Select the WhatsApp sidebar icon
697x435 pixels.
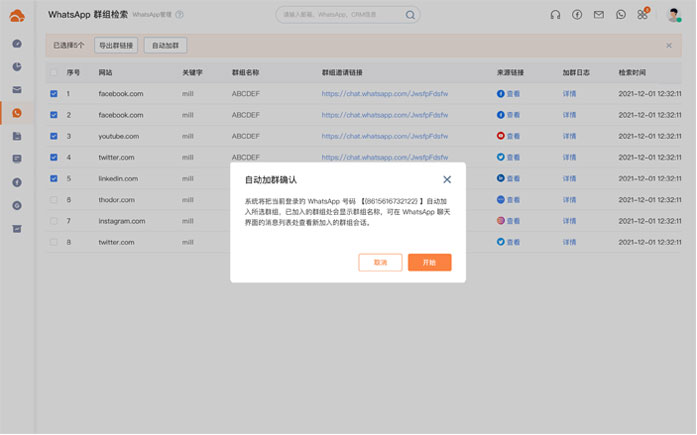point(17,113)
